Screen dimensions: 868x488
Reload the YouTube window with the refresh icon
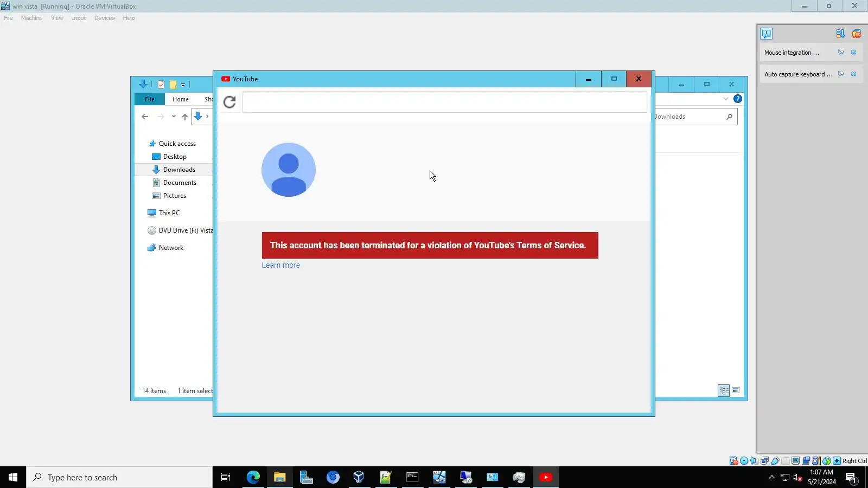tap(229, 102)
